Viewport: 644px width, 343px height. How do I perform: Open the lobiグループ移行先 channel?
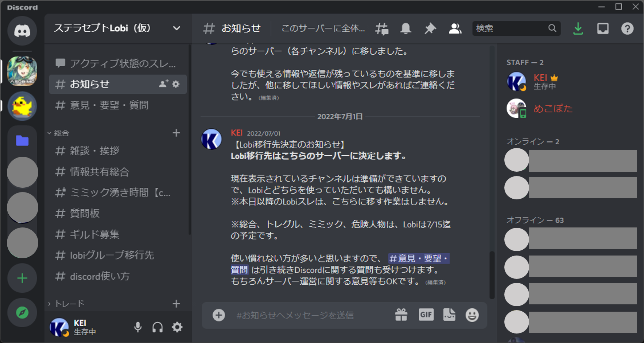pos(118,255)
